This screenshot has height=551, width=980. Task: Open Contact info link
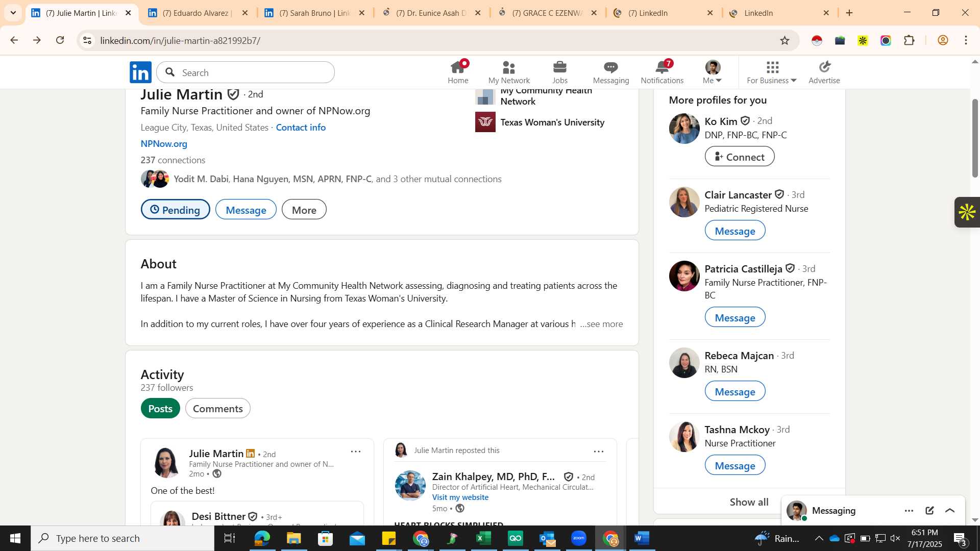[301, 128]
